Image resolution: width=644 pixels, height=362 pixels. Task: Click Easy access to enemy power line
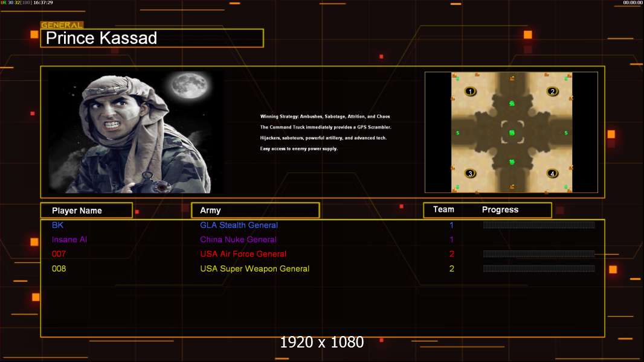[x=299, y=148]
